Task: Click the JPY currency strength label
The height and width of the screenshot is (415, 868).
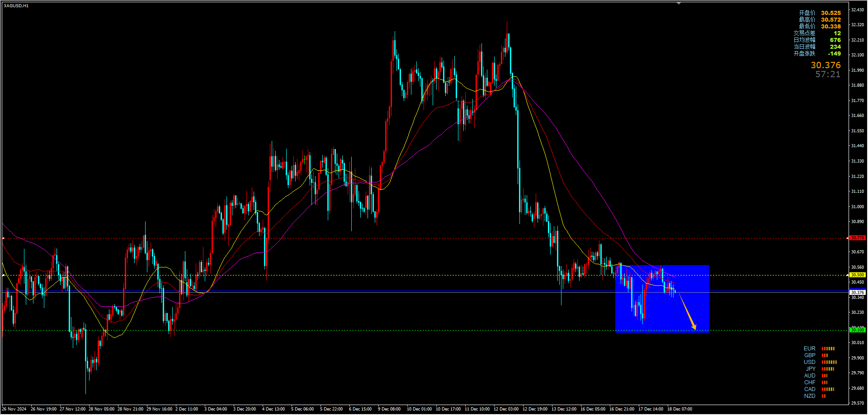Action: pyautogui.click(x=811, y=369)
